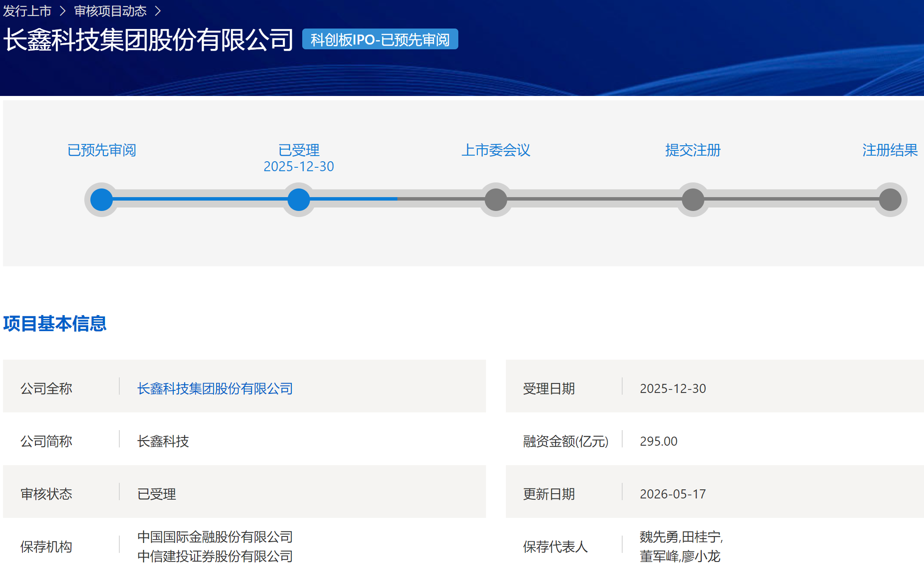Click the 2025-12-30 date under 已受理

point(299,166)
